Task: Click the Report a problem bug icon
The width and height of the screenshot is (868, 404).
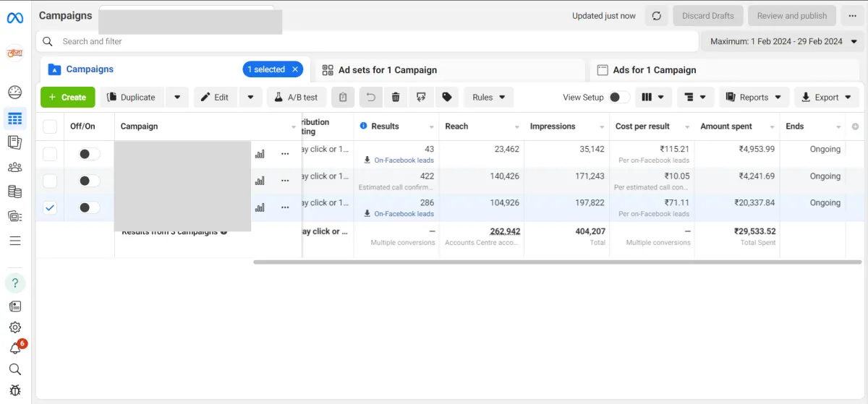Action: (15, 390)
